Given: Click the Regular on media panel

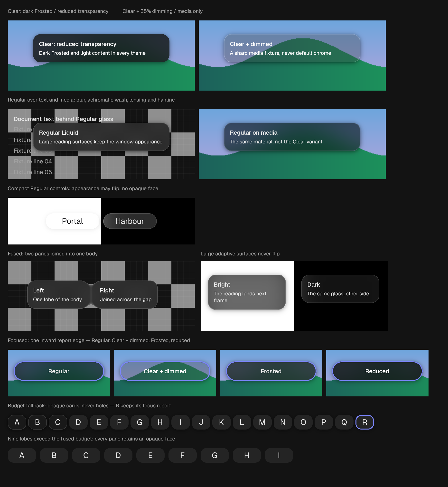Looking at the screenshot, I should [x=292, y=137].
